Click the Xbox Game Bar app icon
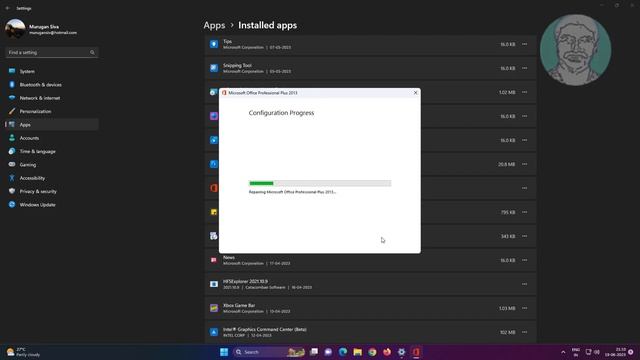Viewport: 640px width, 360px height. (x=214, y=308)
